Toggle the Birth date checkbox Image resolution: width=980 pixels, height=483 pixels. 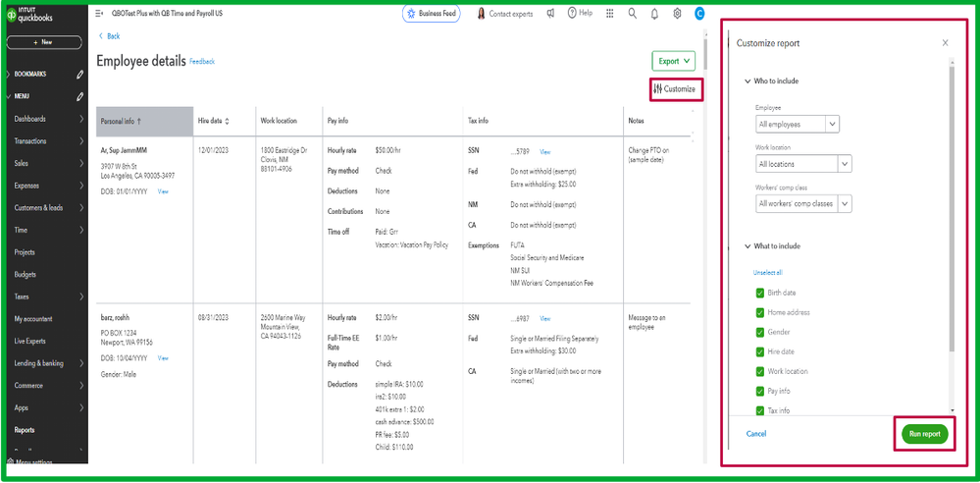760,293
